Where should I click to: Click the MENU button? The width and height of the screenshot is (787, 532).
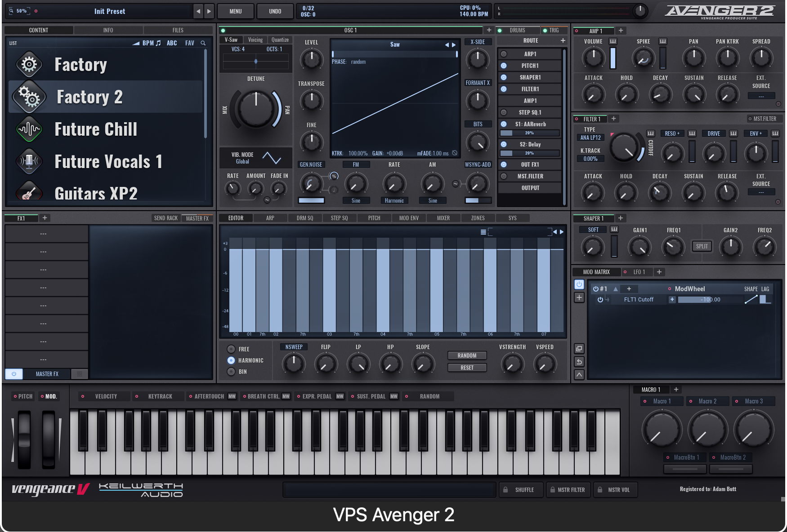click(x=236, y=11)
